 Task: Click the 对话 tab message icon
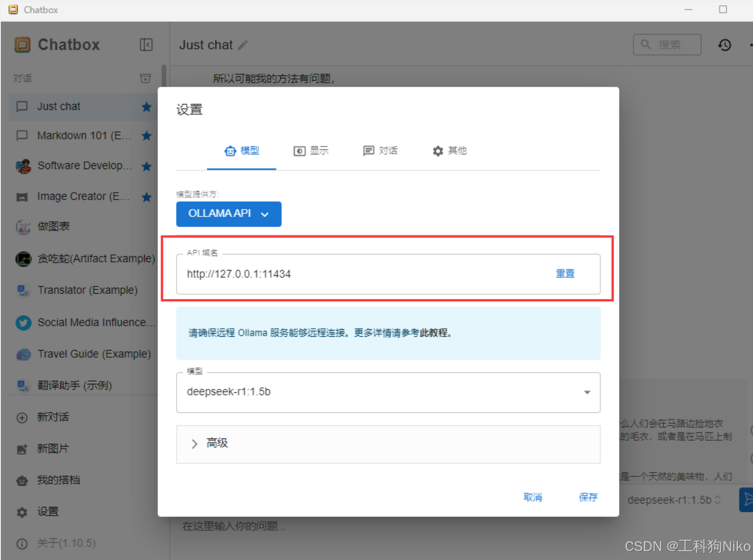coord(369,151)
